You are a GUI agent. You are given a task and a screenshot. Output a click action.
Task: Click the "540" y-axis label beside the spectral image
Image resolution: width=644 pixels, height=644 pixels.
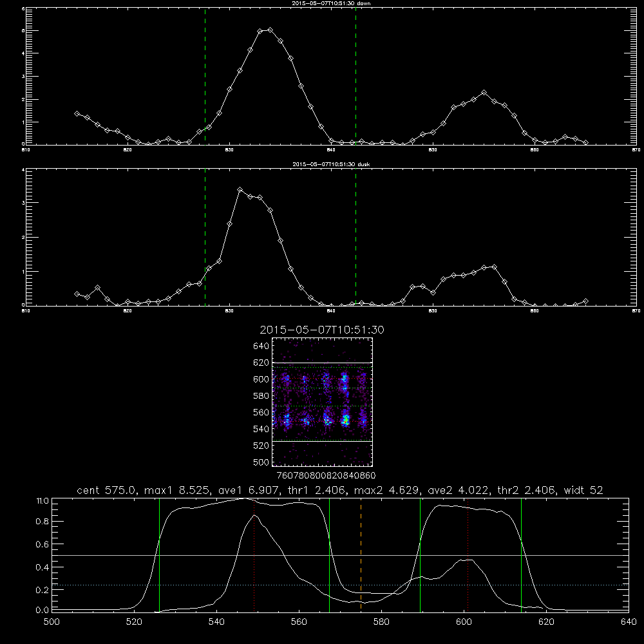(x=261, y=429)
